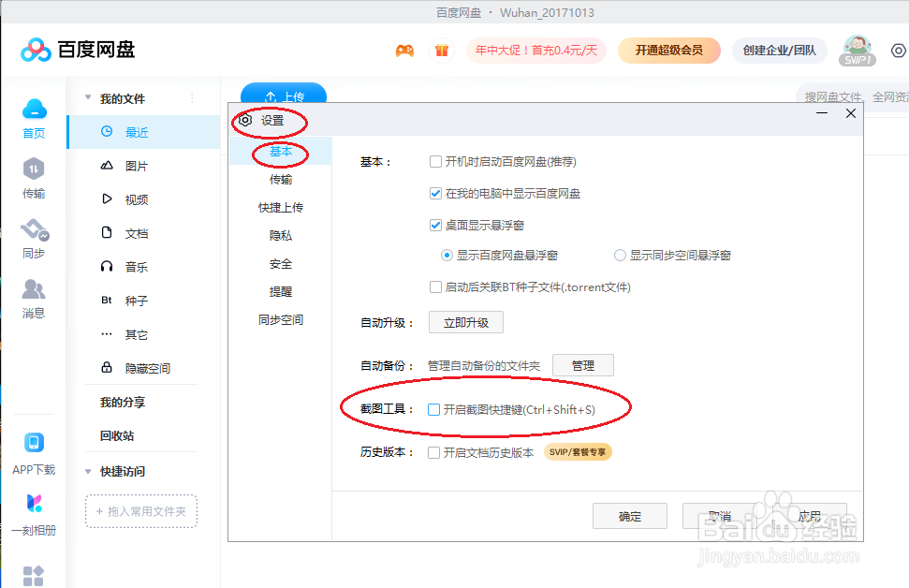
Task: Open the 同步 sync sidebar icon
Action: point(35,229)
